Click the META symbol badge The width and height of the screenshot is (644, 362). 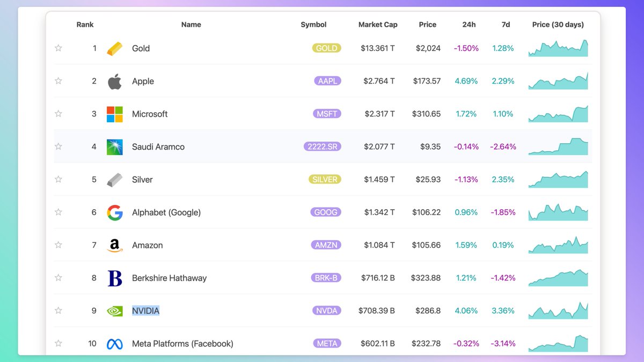point(327,343)
